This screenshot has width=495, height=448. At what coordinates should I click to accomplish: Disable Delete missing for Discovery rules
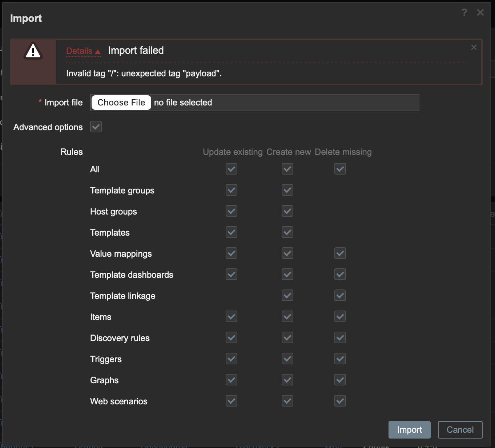[340, 338]
